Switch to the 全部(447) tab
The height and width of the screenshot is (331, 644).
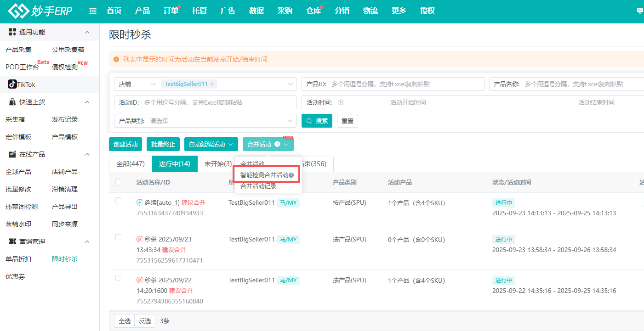coord(131,164)
